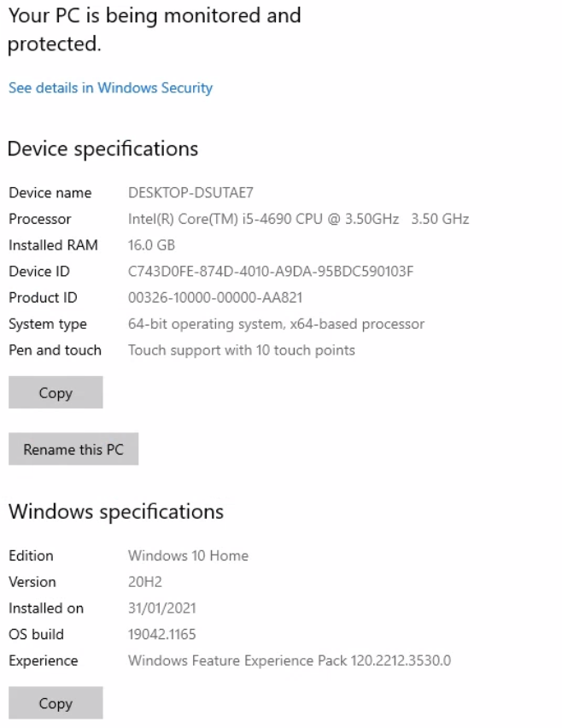The image size is (562, 728).
Task: Click the Windows Feature Experience Pack value
Action: [x=290, y=660]
